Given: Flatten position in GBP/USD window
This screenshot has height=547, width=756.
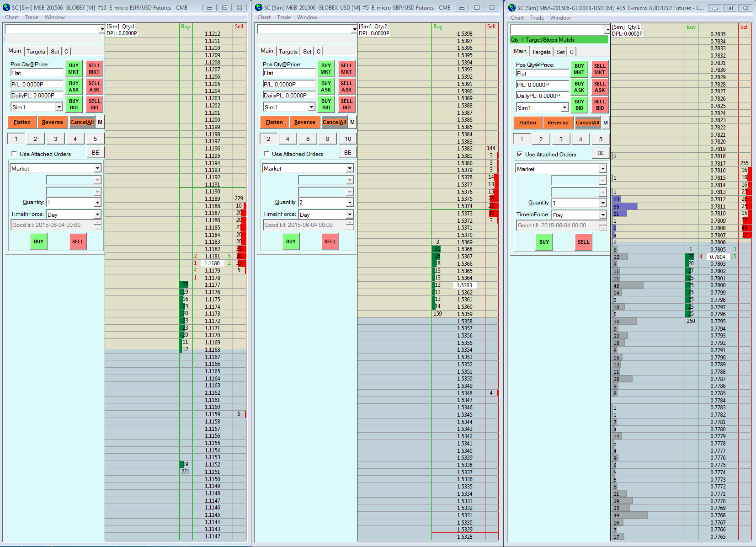Looking at the screenshot, I should (x=274, y=122).
